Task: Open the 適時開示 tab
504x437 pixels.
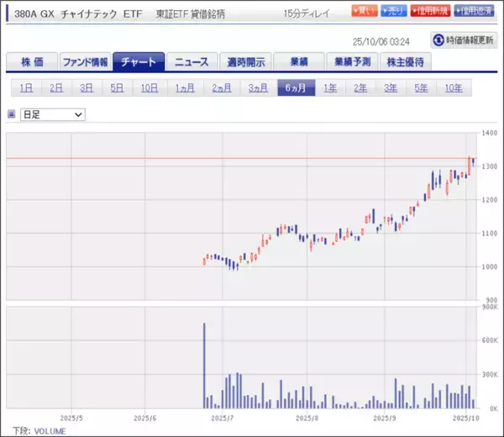Action: [245, 62]
